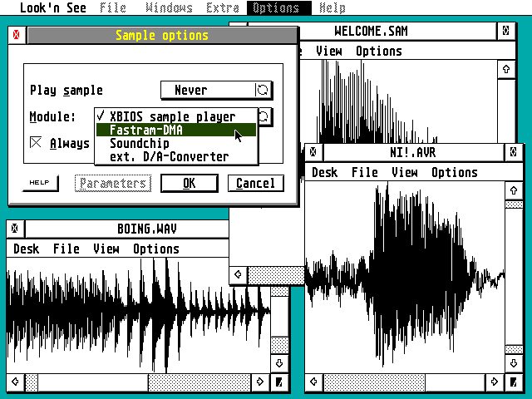Open the View menu of NI!.AVR window
The height and width of the screenshot is (399, 532).
(x=404, y=172)
